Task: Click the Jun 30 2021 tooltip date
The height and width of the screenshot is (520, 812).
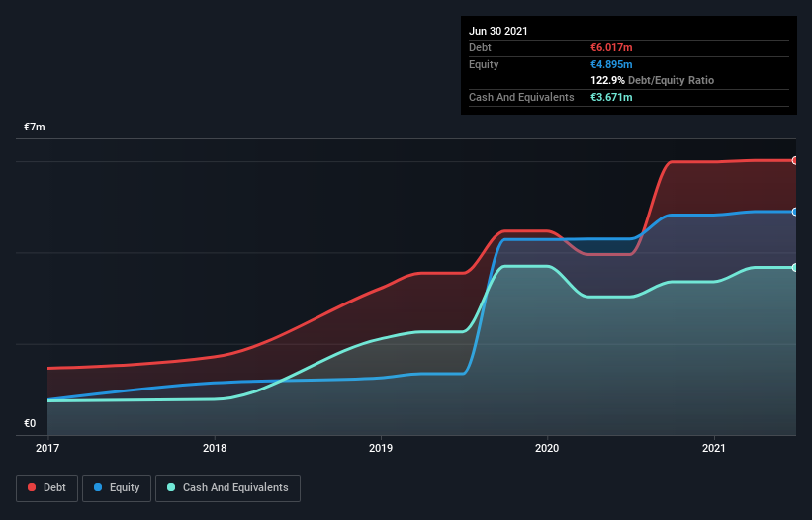Action: click(498, 31)
